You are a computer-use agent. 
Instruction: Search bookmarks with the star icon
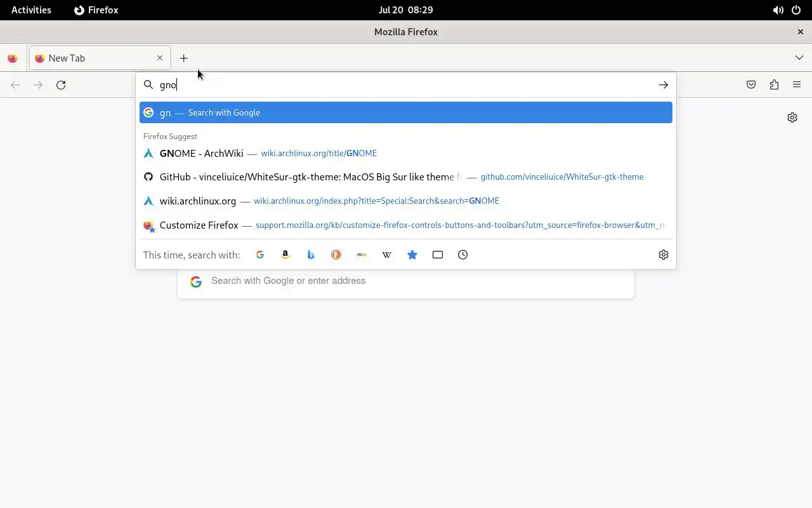click(x=412, y=255)
